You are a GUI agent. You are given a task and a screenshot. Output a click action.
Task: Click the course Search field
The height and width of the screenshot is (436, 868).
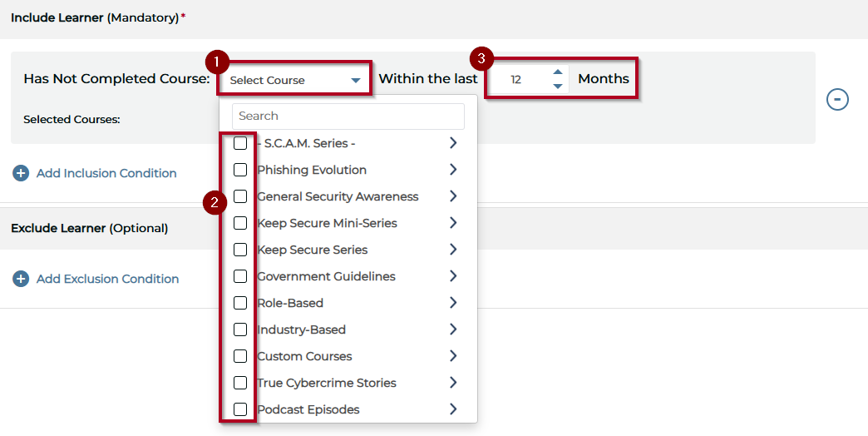point(348,116)
